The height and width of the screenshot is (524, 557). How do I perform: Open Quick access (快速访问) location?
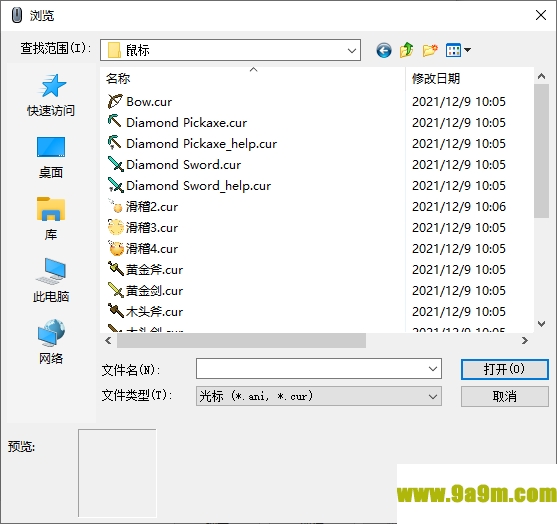tap(51, 96)
